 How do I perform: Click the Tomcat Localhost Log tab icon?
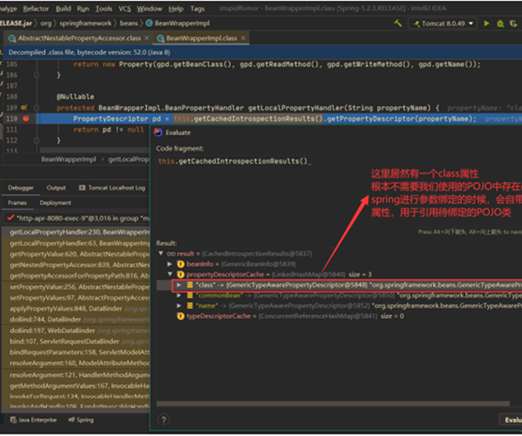[82, 188]
